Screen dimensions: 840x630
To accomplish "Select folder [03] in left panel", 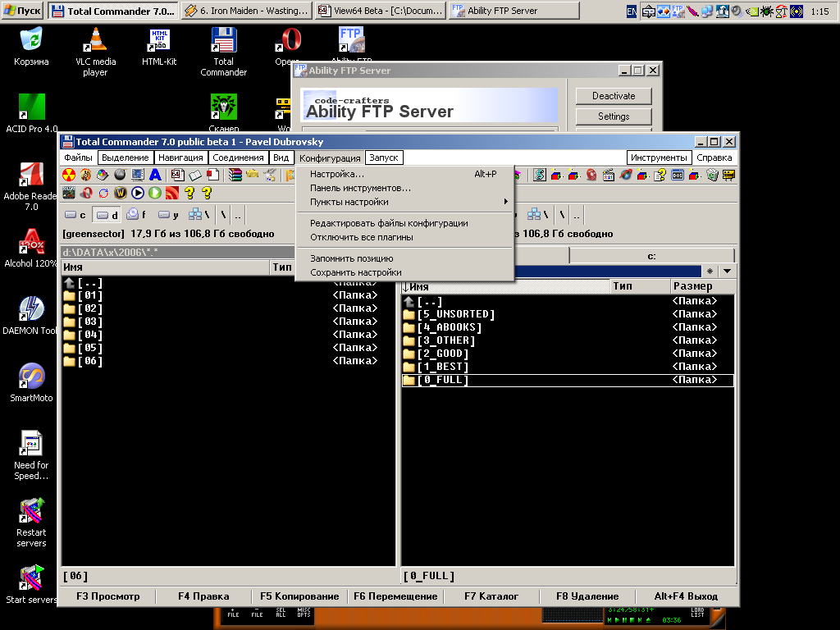I will 228,322.
